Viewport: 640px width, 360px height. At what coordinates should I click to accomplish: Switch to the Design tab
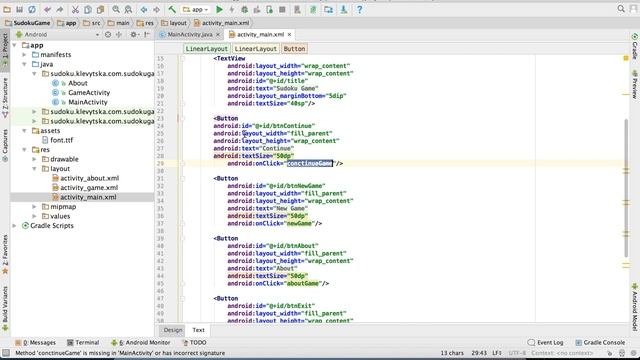pyautogui.click(x=173, y=330)
